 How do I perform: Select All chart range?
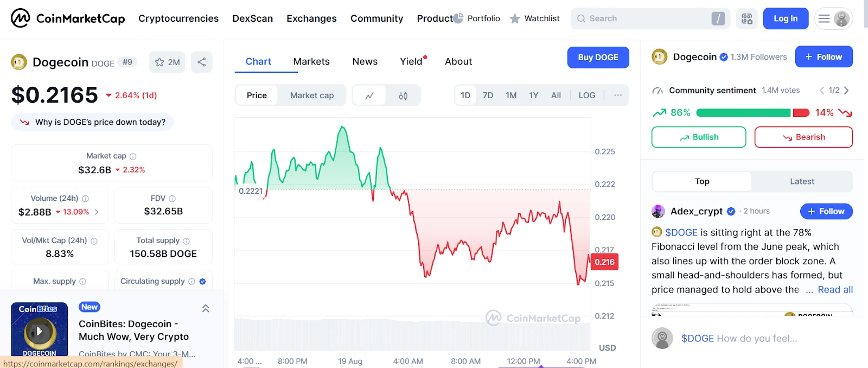click(x=556, y=96)
